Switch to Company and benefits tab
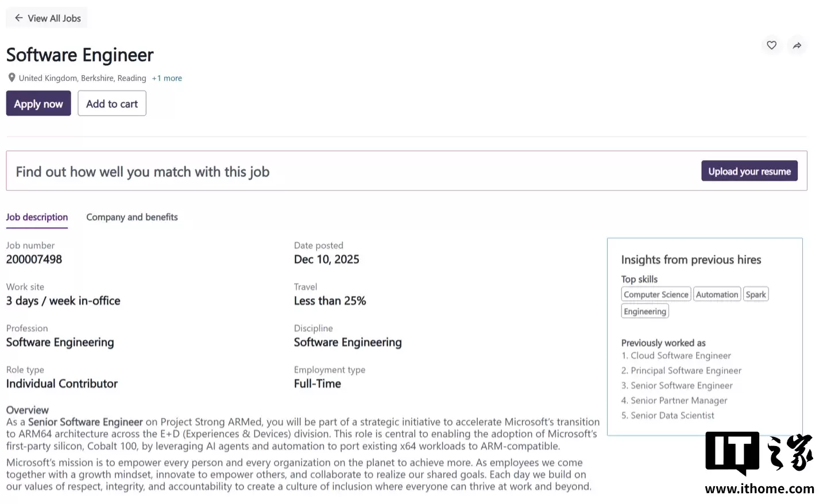The height and width of the screenshot is (504, 827). tap(132, 217)
